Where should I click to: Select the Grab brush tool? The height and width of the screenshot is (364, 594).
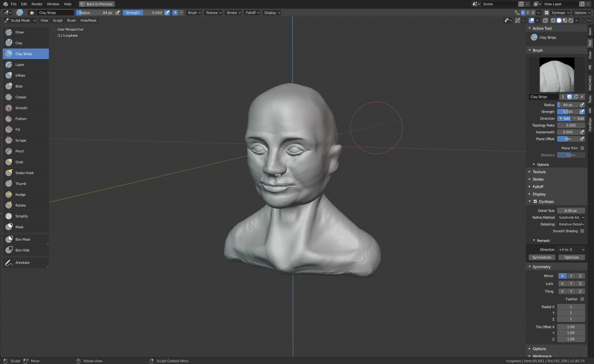[19, 162]
